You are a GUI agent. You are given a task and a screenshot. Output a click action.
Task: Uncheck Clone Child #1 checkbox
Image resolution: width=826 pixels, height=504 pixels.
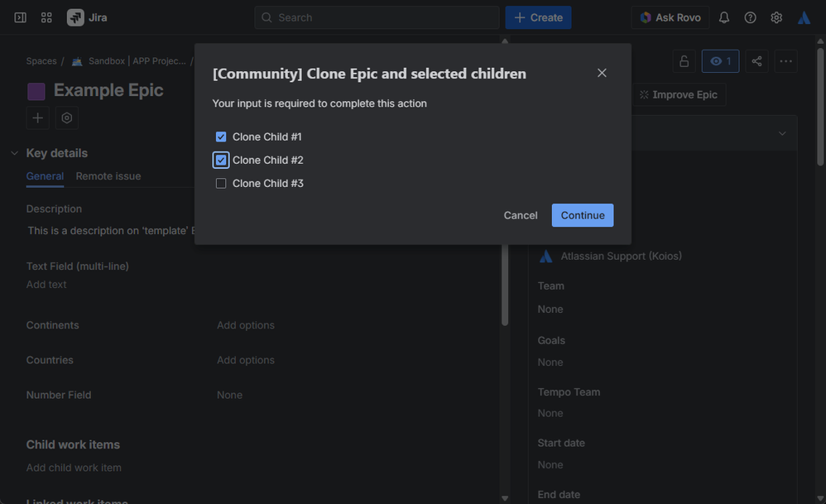pos(221,137)
